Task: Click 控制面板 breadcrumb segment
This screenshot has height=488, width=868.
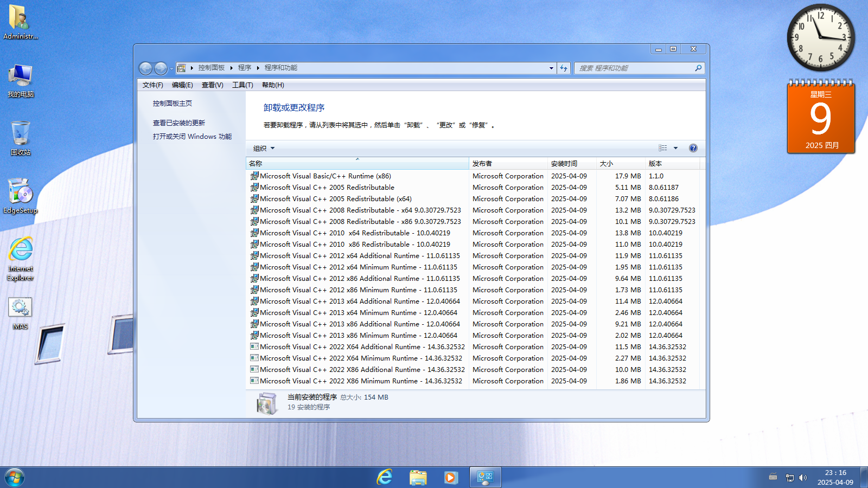Action: (211, 68)
